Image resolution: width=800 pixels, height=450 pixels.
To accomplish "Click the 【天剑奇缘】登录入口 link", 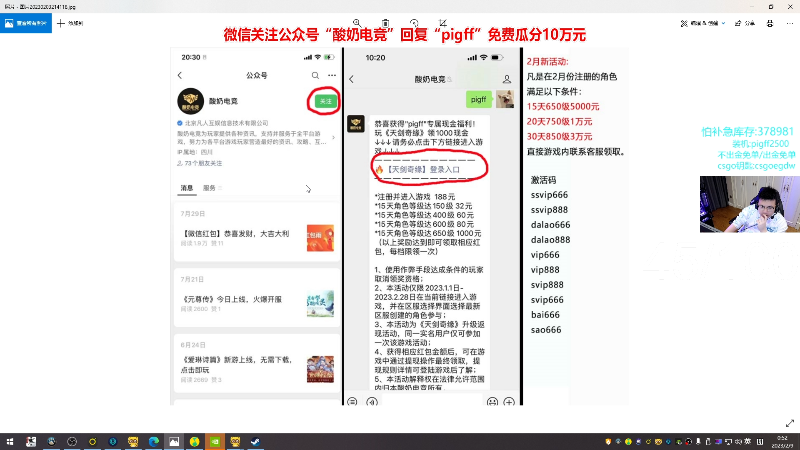I will pyautogui.click(x=423, y=169).
